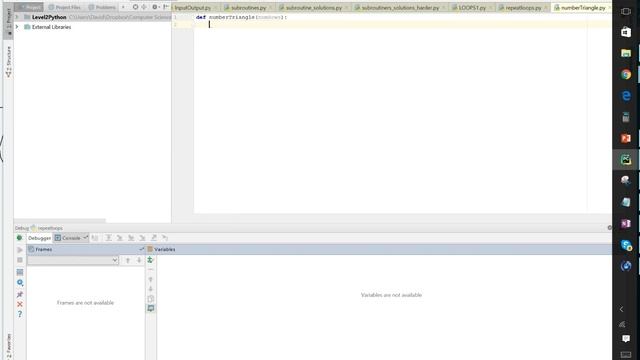The width and height of the screenshot is (640, 360).
Task: Open PowerPoint from the taskbar
Action: point(626,138)
